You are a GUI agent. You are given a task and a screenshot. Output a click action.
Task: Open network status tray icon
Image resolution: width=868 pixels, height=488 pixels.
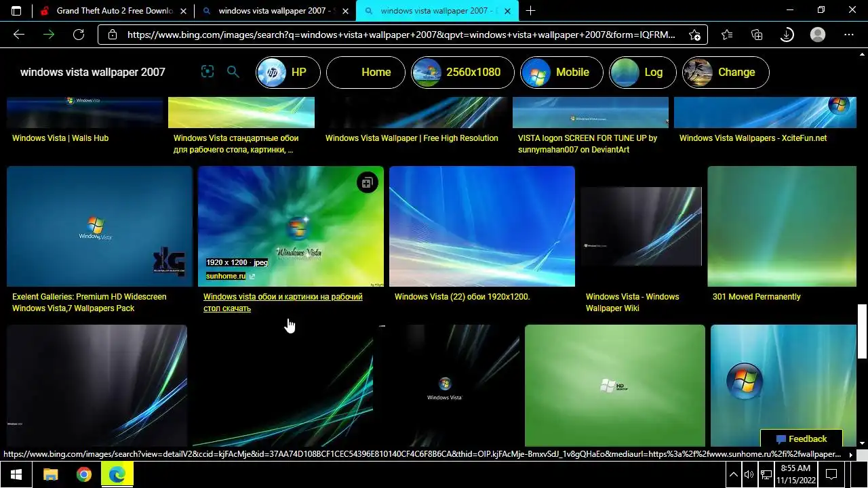click(x=766, y=474)
